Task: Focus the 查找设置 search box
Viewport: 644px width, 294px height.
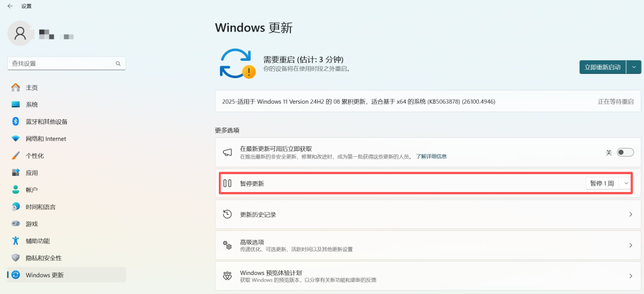Action: pos(67,64)
